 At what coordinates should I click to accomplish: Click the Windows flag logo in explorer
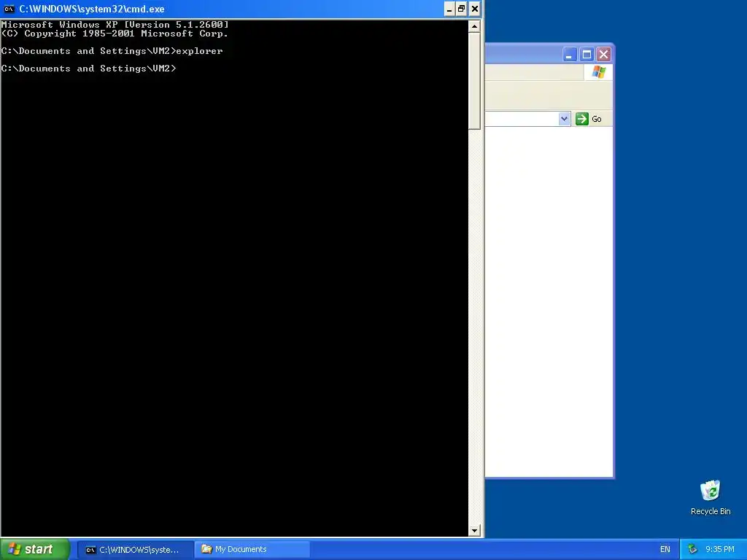point(598,72)
